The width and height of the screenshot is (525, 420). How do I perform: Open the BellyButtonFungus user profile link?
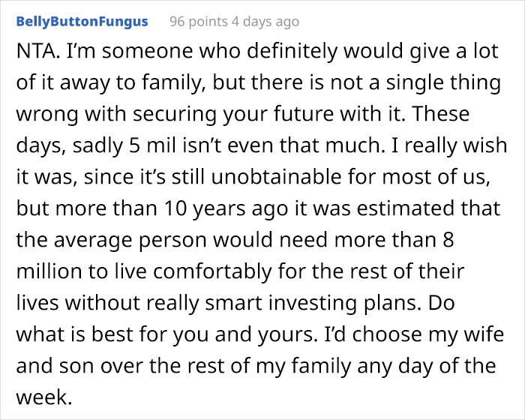(81, 22)
